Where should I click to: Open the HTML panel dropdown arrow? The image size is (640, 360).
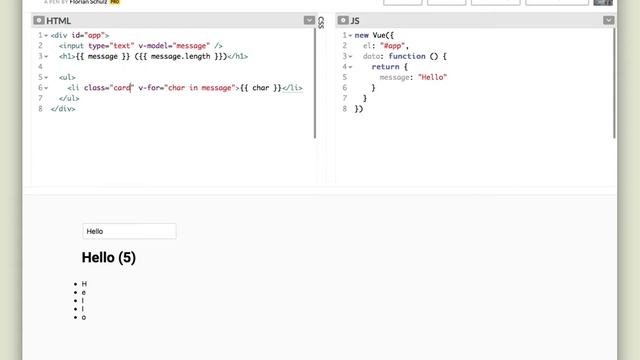tap(309, 20)
